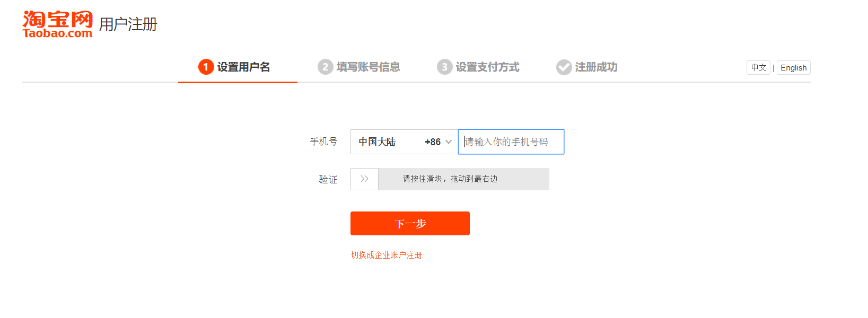
Task: Click the checkmark icon beside 注册成功
Action: point(563,67)
